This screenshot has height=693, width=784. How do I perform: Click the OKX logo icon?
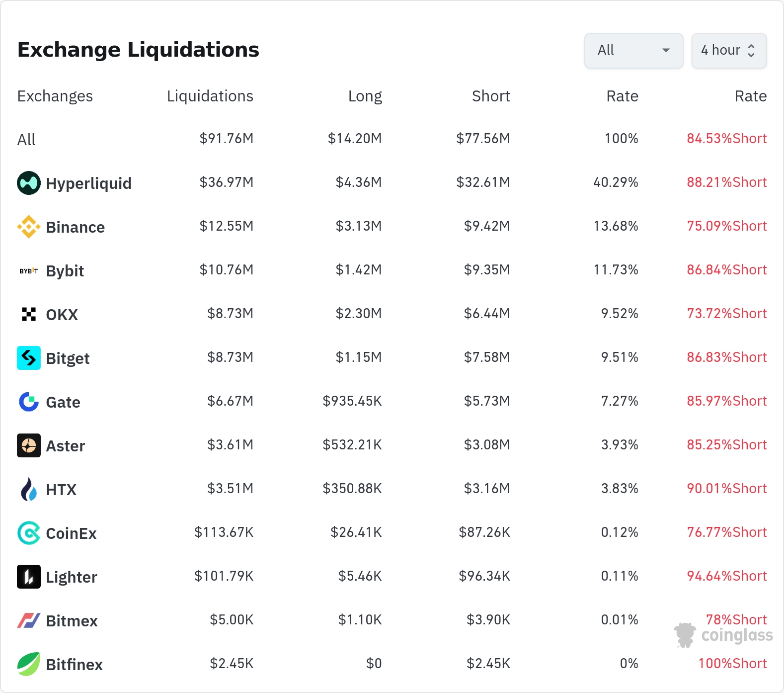(x=29, y=314)
